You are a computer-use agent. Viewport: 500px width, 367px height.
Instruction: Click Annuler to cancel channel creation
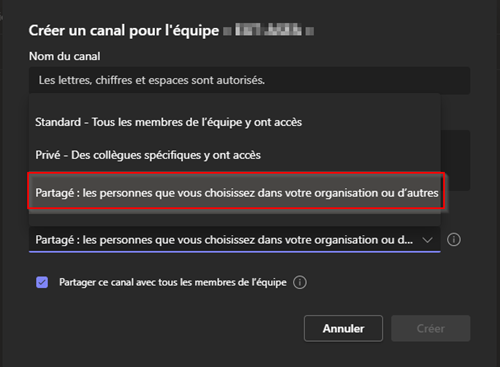pyautogui.click(x=343, y=328)
